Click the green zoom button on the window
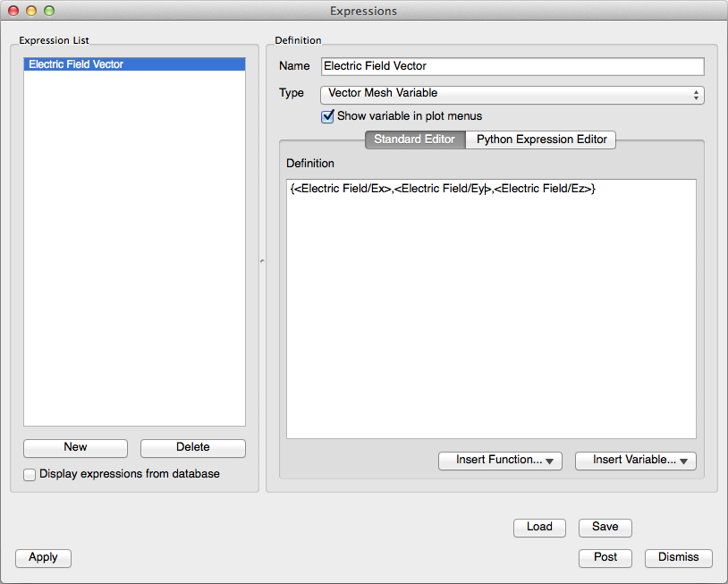Image resolution: width=728 pixels, height=584 pixels. (x=48, y=11)
